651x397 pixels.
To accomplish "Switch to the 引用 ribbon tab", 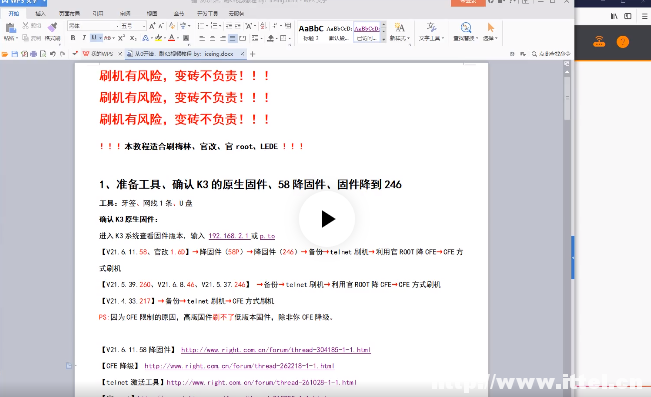I will point(98,13).
